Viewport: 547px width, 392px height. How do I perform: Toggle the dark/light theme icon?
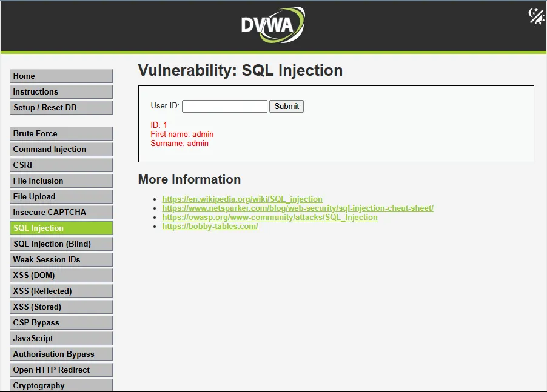pyautogui.click(x=535, y=16)
